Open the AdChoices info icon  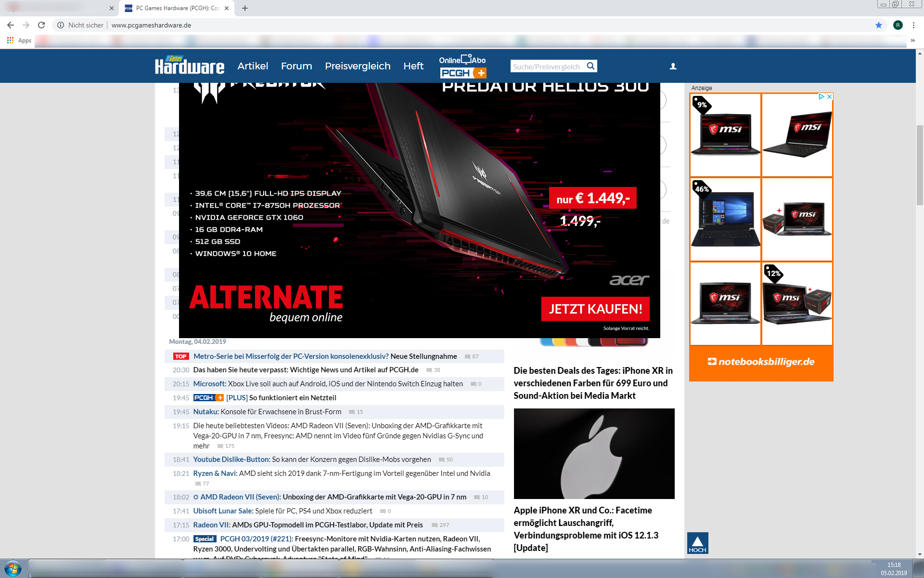[x=822, y=97]
